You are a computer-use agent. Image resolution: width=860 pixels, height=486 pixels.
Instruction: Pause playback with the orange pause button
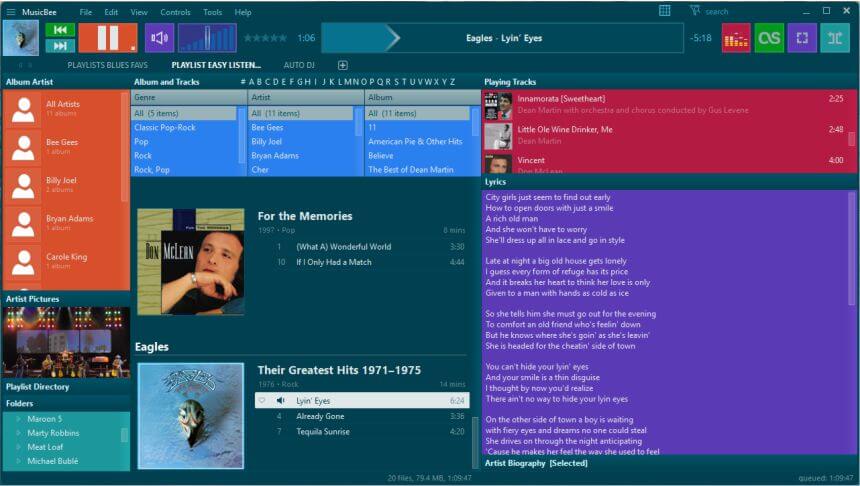tap(107, 38)
